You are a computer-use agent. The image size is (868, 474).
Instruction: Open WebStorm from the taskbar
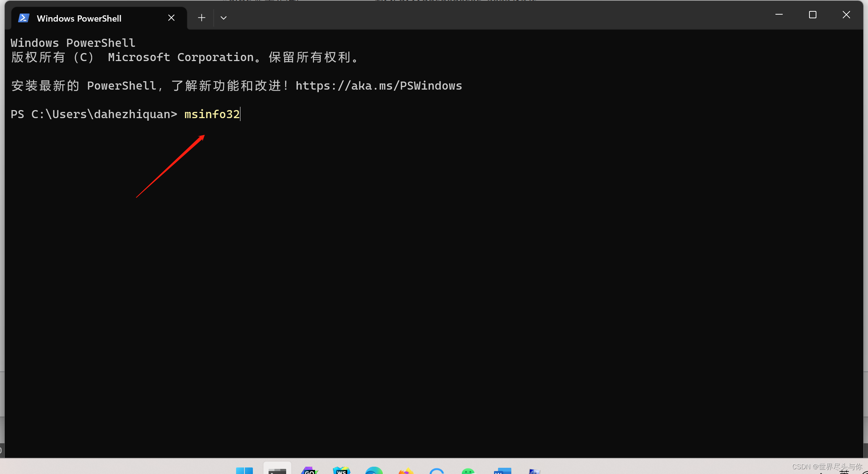click(x=342, y=470)
